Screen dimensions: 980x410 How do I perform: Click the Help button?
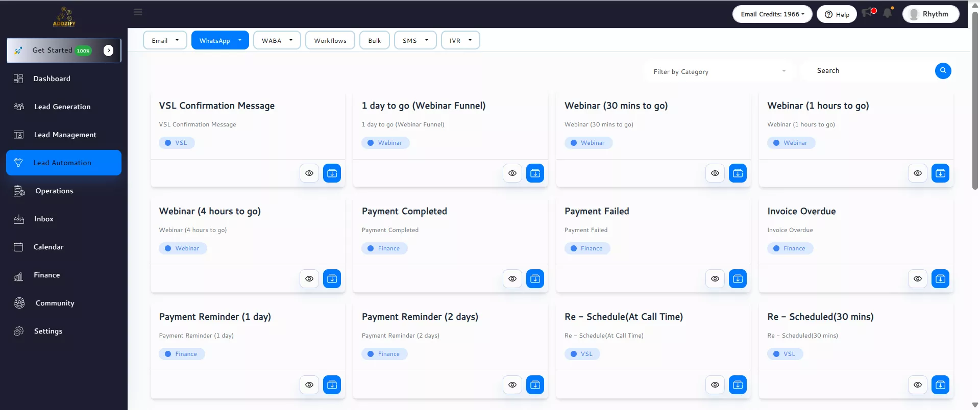tap(837, 14)
